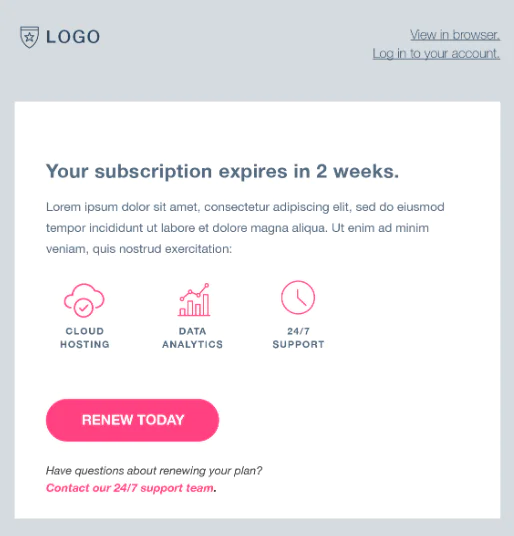Select the 24/7 support clock icon
Screen dimensions: 514x536
point(298,297)
